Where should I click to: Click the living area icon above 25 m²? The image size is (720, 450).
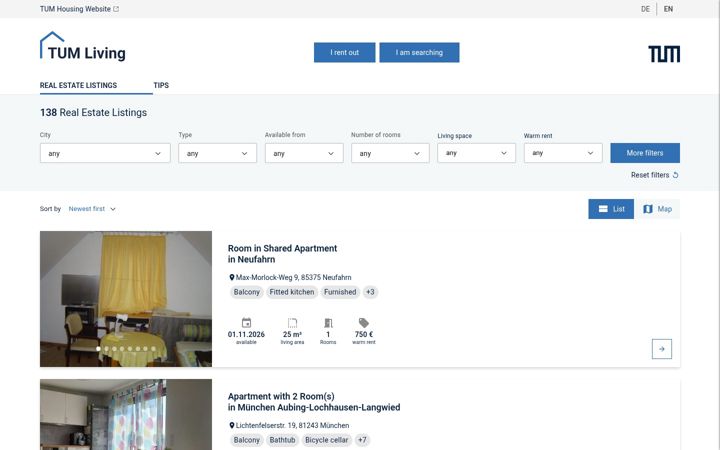tap(292, 323)
